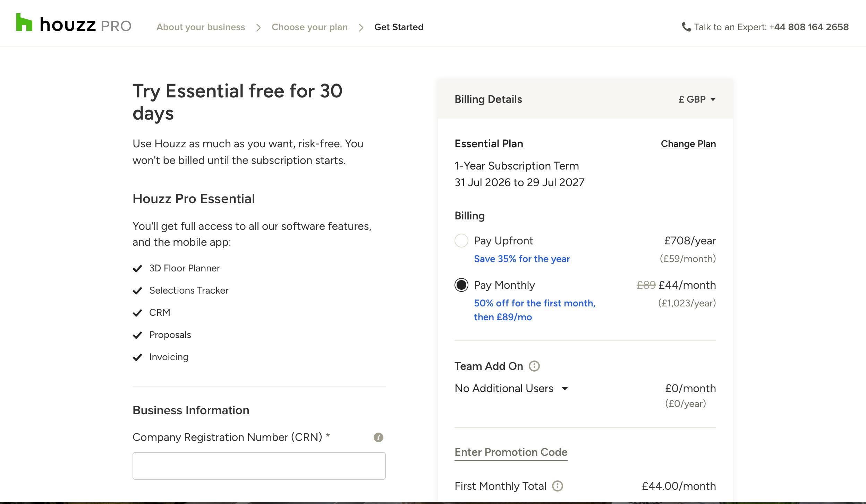Click the 3D Floor Planner feature text
This screenshot has width=866, height=504.
185,268
